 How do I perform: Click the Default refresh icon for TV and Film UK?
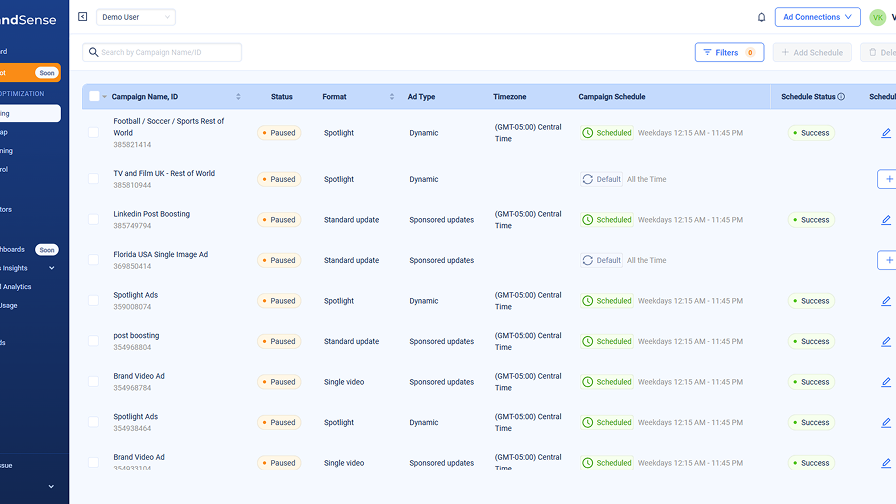[x=587, y=179]
